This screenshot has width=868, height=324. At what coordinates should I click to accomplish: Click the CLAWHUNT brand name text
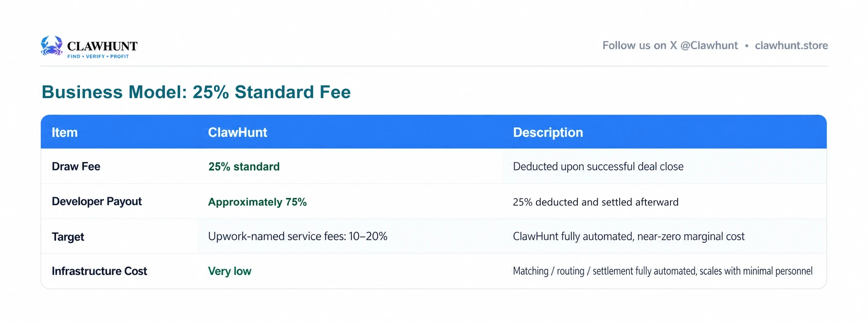pyautogui.click(x=102, y=46)
